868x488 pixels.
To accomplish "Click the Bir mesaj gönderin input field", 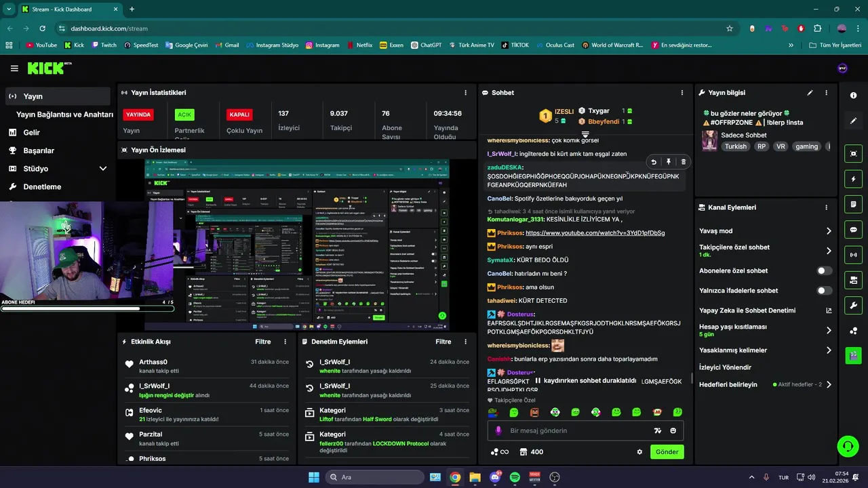I will 585,430.
